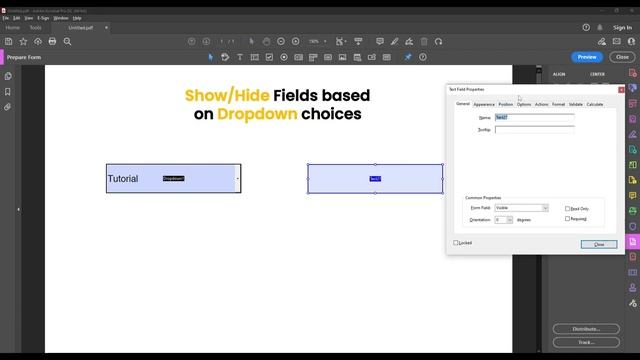Open attachments paperclip panel in sidebar

[8, 107]
